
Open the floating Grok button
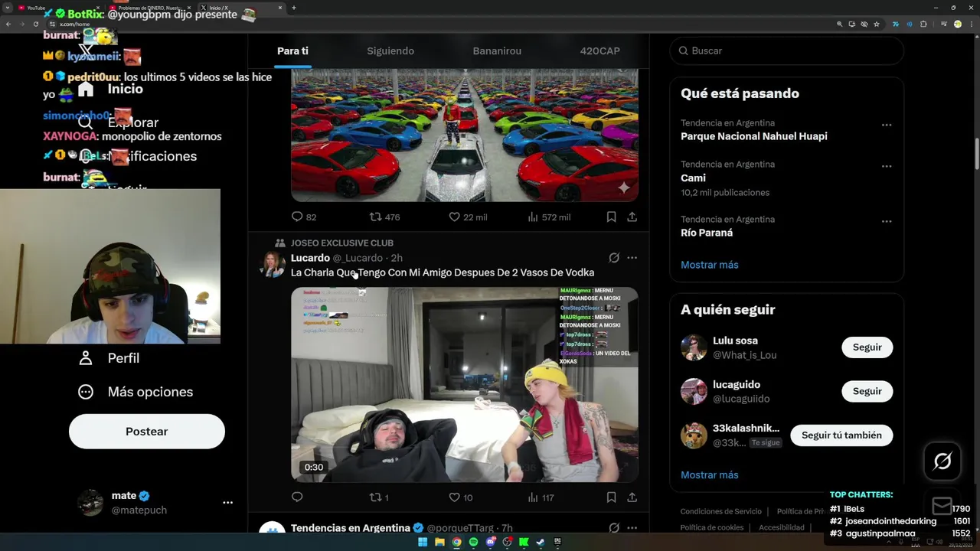pyautogui.click(x=942, y=461)
